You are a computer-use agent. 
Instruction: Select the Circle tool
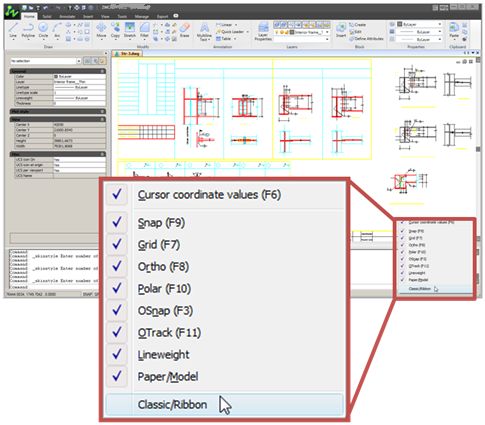pos(43,30)
